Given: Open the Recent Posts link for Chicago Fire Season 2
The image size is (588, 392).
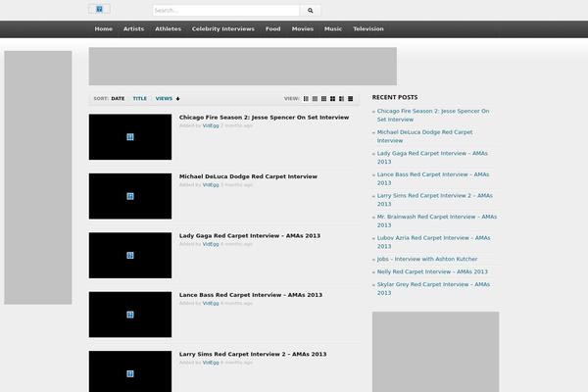Looking at the screenshot, I should pos(433,116).
